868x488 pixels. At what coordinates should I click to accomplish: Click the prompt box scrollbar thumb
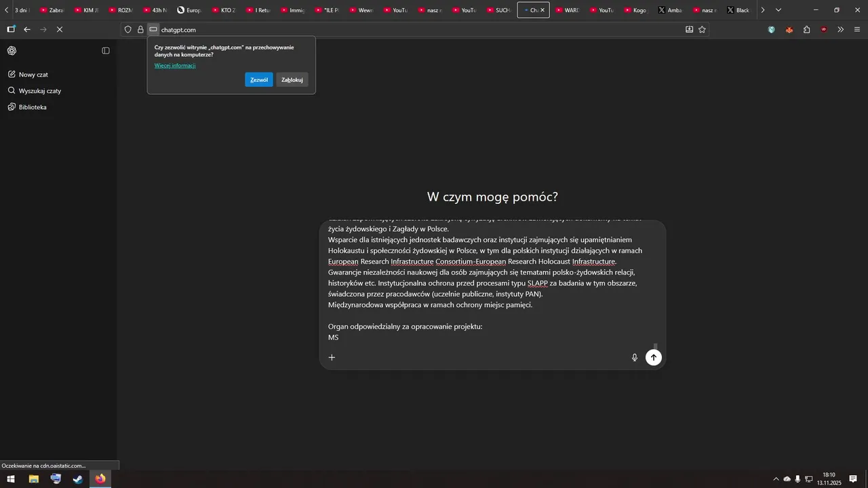point(656,346)
